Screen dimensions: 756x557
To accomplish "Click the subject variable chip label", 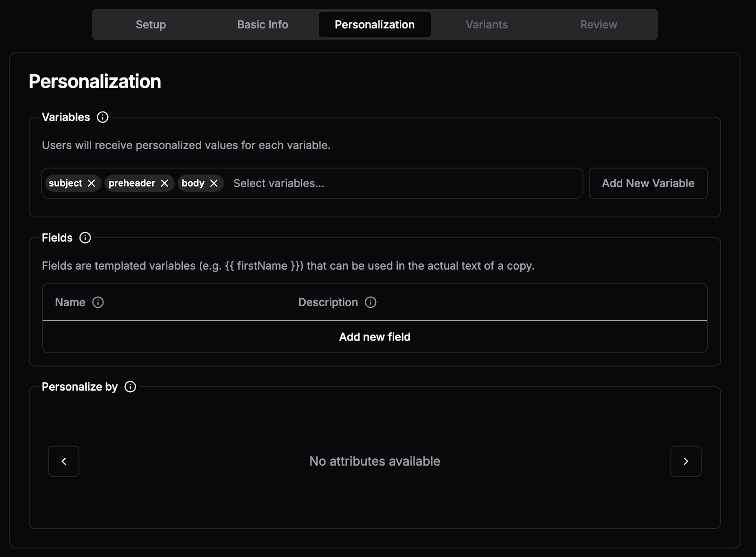I will tap(65, 183).
